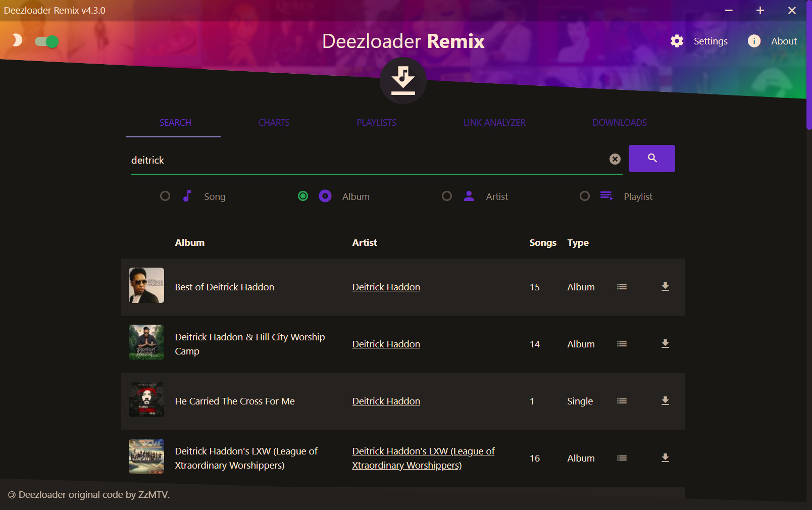
Task: Show track list of Hill City Worship Camp
Action: click(622, 344)
